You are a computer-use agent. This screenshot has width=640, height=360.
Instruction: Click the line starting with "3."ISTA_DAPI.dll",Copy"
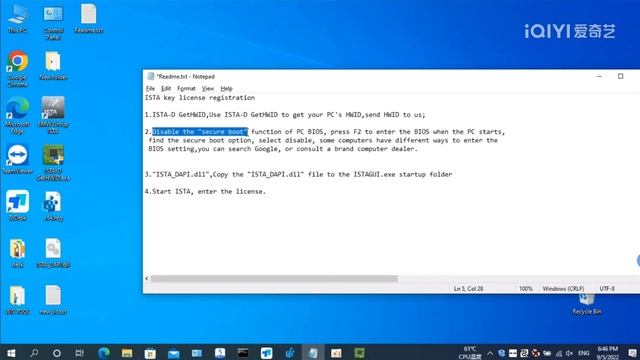(x=298, y=174)
